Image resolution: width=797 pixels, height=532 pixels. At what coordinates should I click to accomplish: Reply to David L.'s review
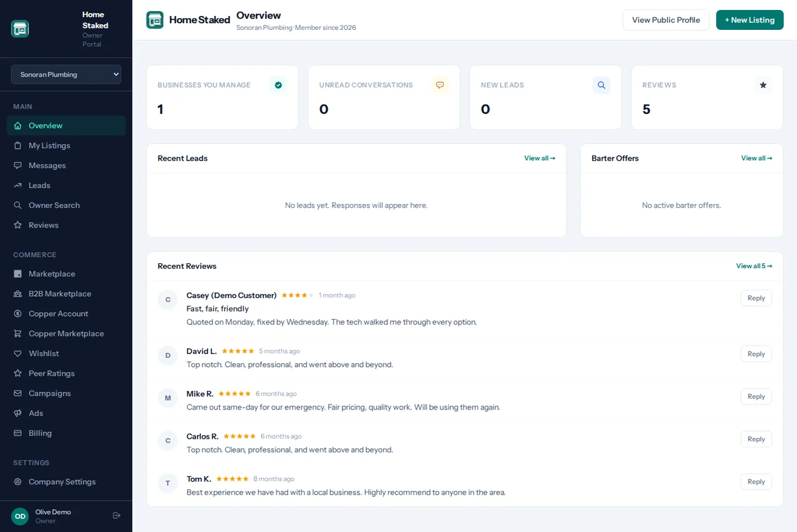756,354
